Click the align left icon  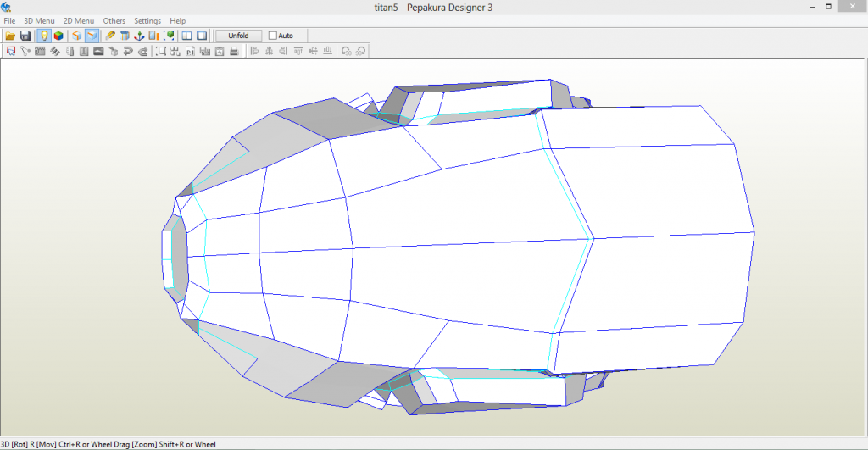pos(254,51)
